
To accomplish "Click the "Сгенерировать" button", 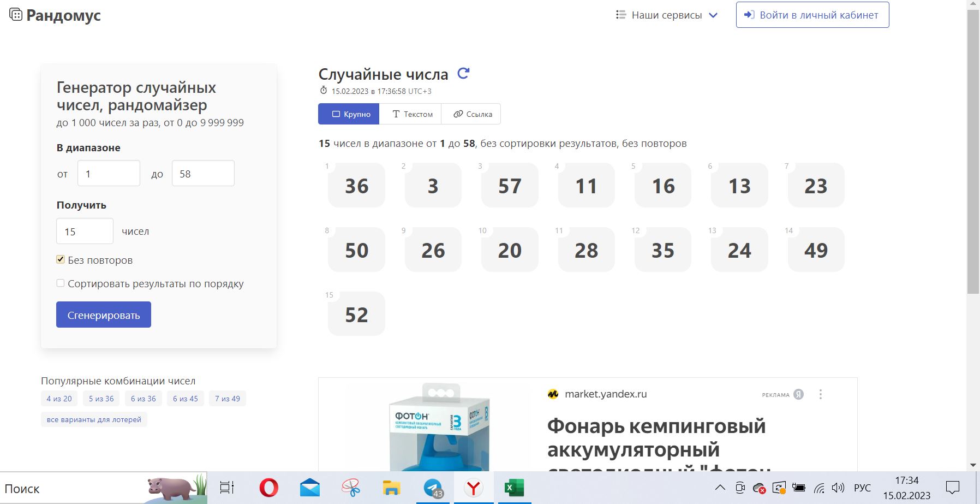I will coord(104,315).
